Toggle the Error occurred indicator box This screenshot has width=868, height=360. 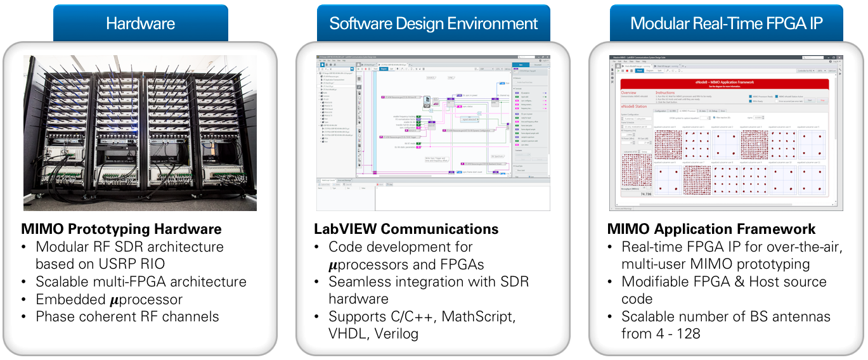(776, 100)
